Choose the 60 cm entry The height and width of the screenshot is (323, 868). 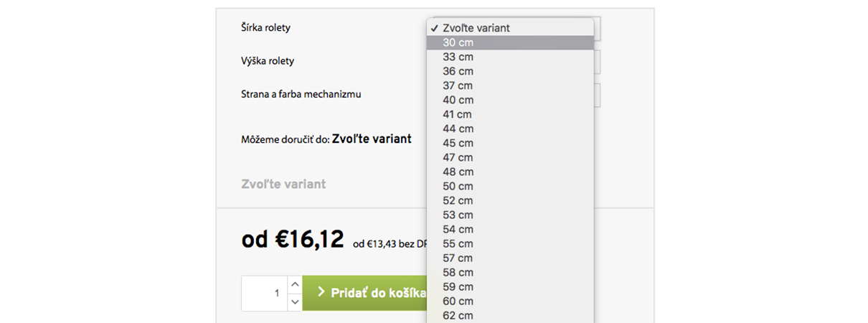coord(510,301)
